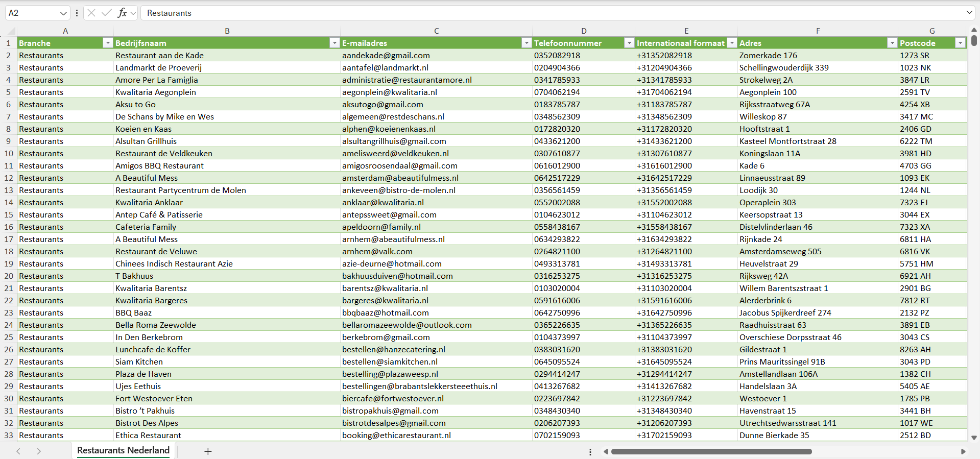The width and height of the screenshot is (980, 459).
Task: Select row 15 header
Action: [x=9, y=214]
